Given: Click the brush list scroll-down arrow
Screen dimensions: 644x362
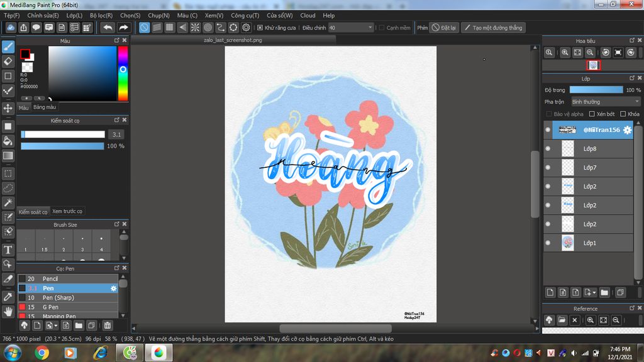Looking at the screenshot, I should 123,315.
